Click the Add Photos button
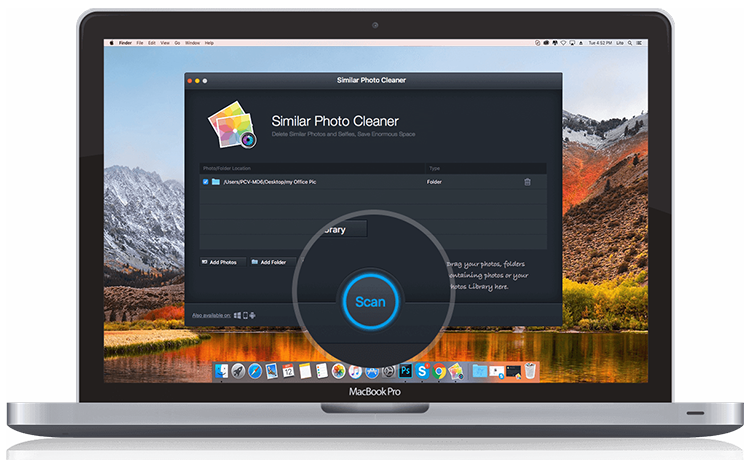This screenshot has height=460, width=750. [x=223, y=262]
